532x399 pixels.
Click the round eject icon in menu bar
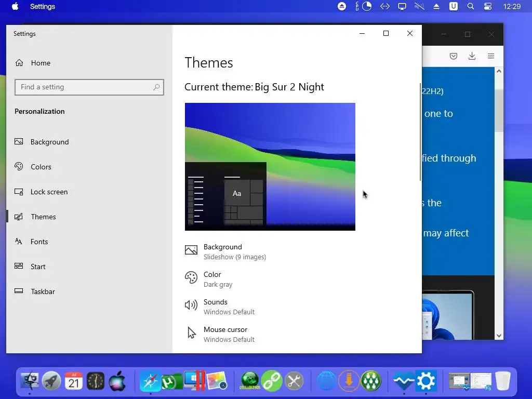(x=342, y=6)
